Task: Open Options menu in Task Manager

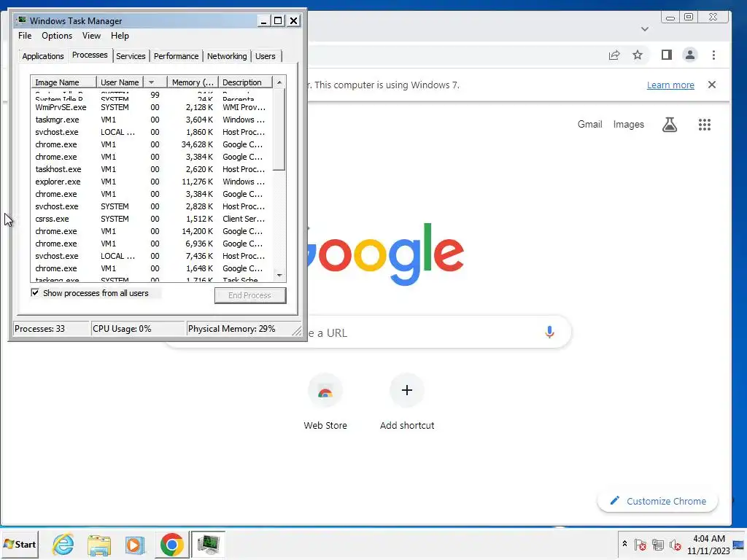Action: [57, 36]
